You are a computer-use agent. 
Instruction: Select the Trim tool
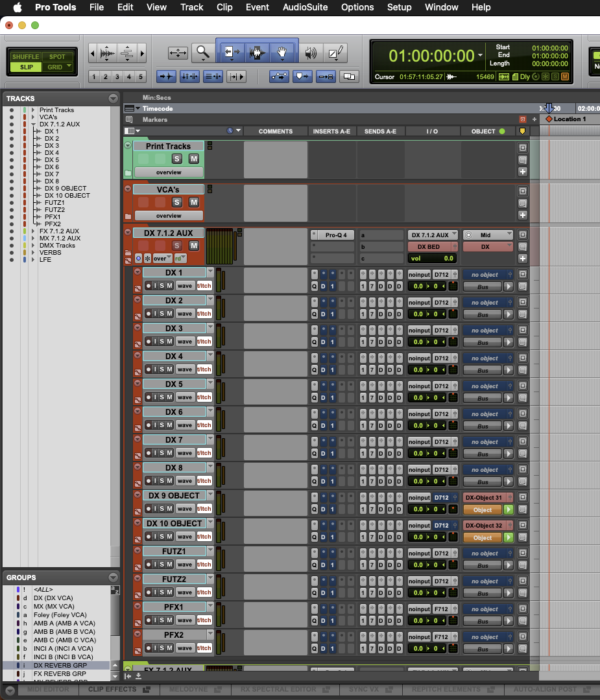[232, 53]
